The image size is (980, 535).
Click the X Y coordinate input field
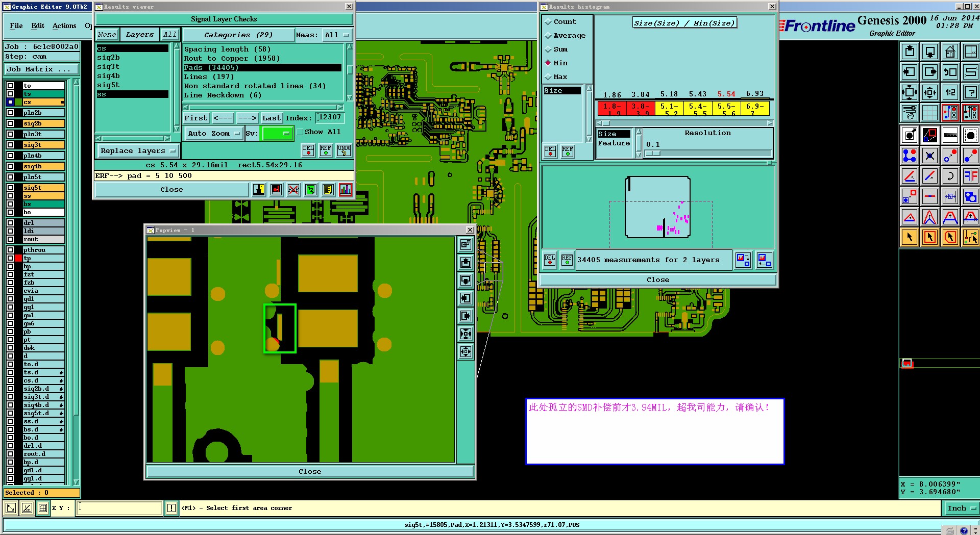pos(119,508)
